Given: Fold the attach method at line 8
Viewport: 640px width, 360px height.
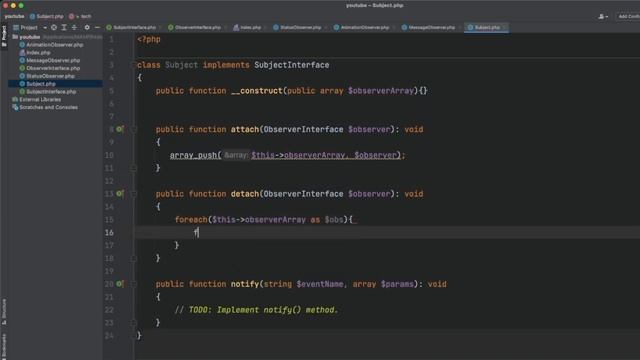Looking at the screenshot, I should (x=133, y=129).
